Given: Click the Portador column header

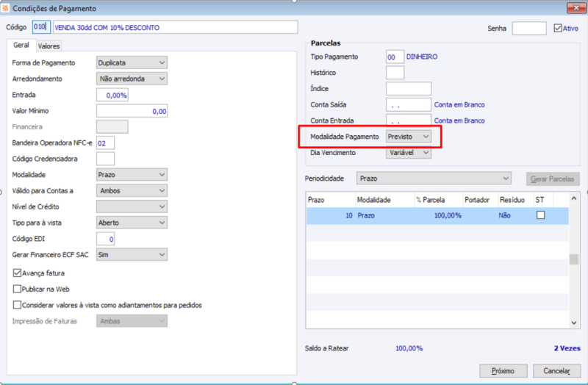Looking at the screenshot, I should pos(481,200).
